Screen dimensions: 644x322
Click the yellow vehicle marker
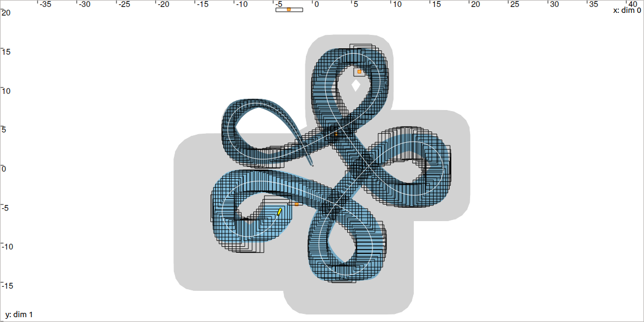(x=279, y=212)
